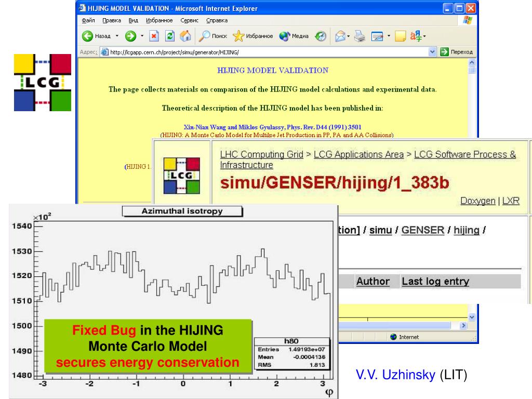Click the simu/GENSER/hijing/1_383b title

(335, 182)
